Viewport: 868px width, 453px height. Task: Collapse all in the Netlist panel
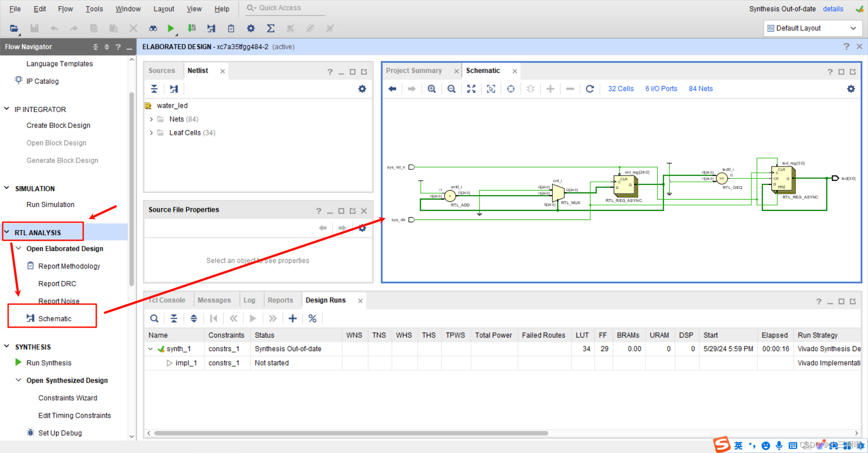(x=154, y=89)
